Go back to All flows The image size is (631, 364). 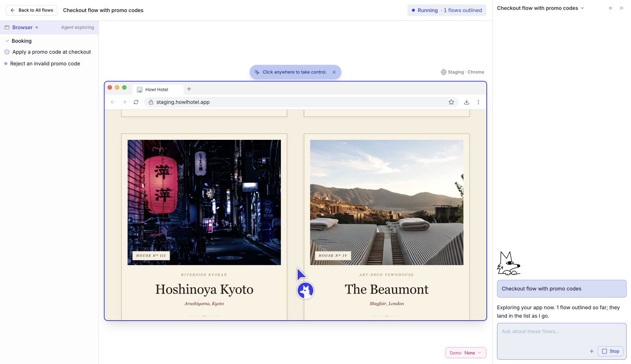[31, 10]
